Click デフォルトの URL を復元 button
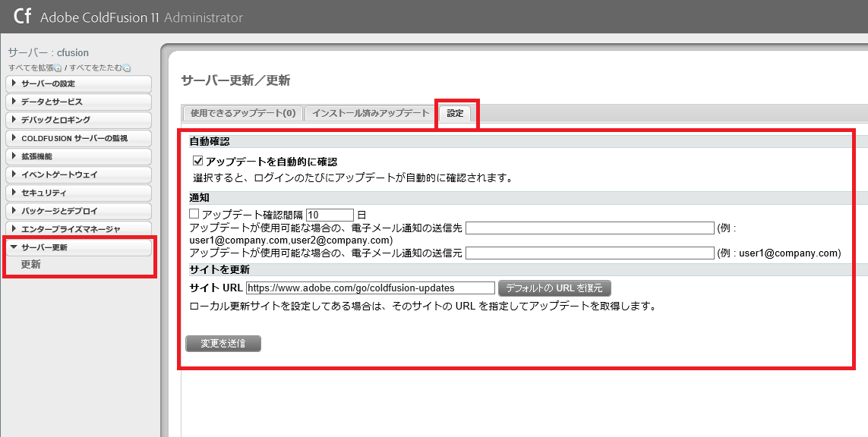 [x=554, y=288]
